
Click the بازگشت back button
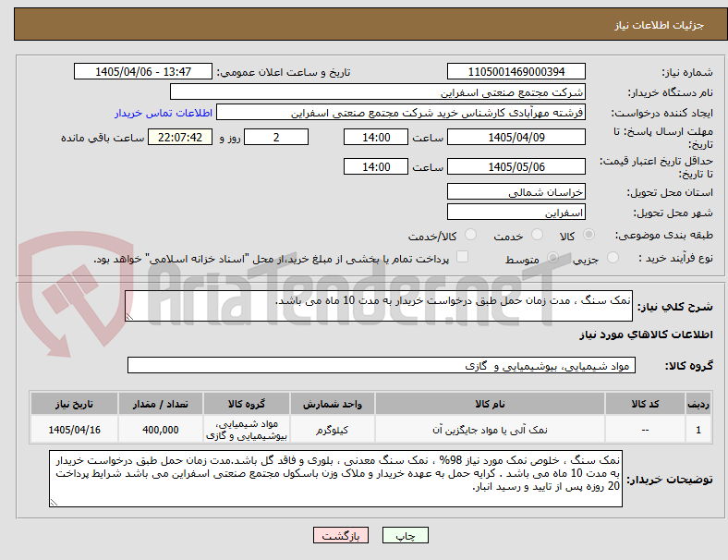tap(341, 535)
